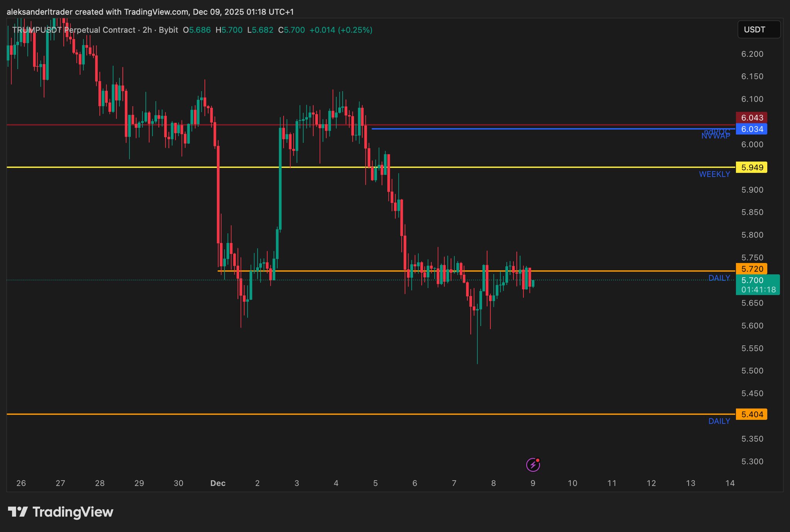
Task: Click the NVWAP line label
Action: (x=716, y=136)
